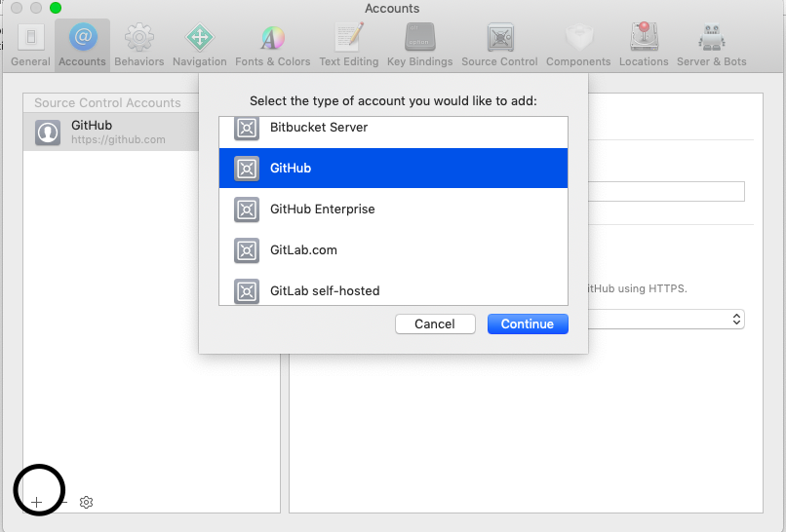This screenshot has width=786, height=532.
Task: Cancel the add account dialog
Action: tap(435, 324)
